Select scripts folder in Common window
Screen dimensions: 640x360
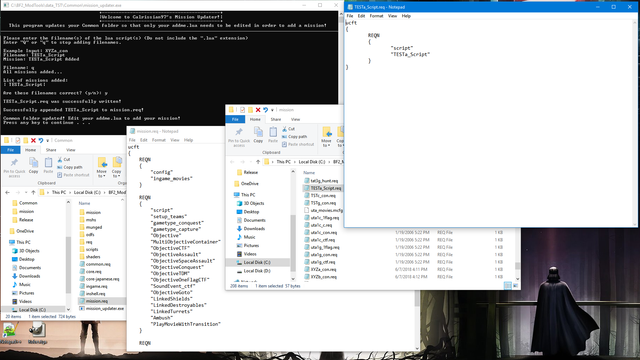(x=92, y=249)
